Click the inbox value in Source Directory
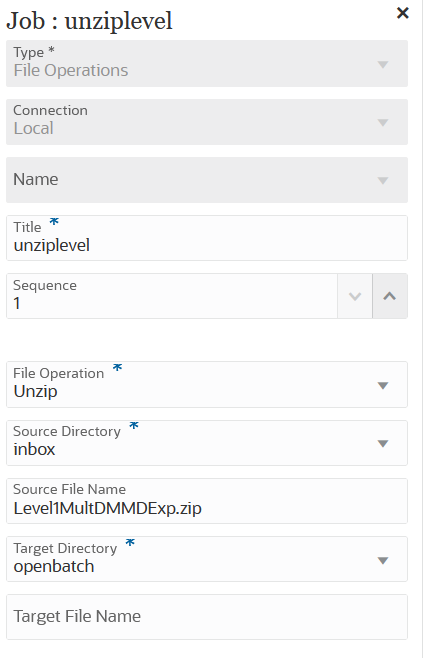Viewport: 424px width, 658px height. (x=34, y=449)
